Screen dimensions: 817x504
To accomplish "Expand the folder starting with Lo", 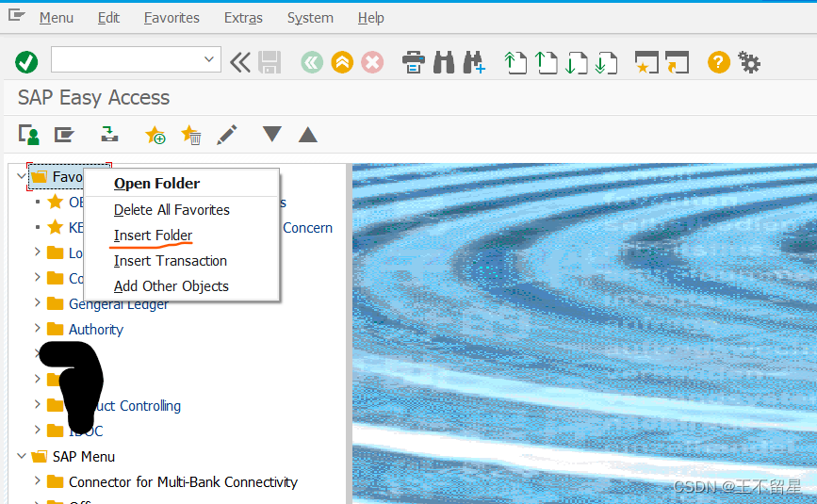I will (38, 252).
